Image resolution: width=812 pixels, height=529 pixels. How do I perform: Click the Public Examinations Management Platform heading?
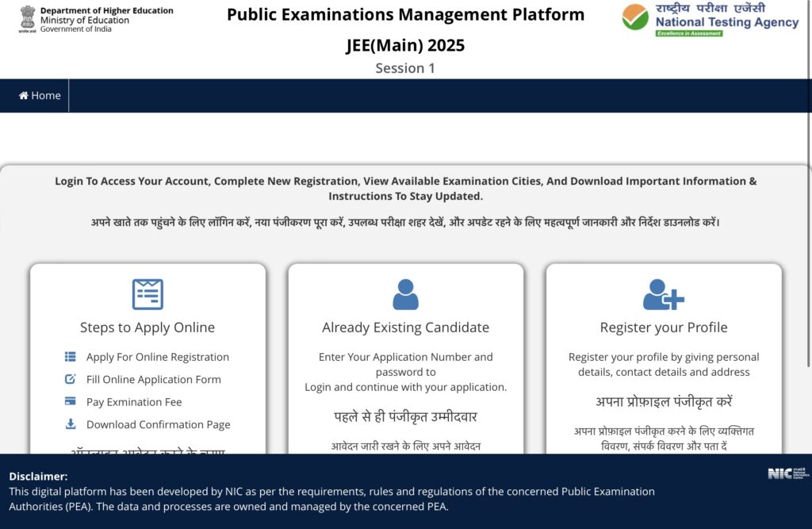pyautogui.click(x=405, y=14)
